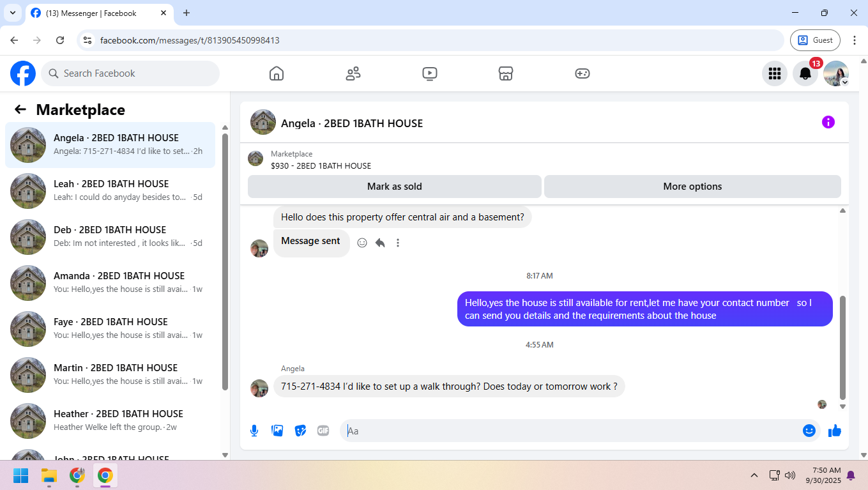This screenshot has width=868, height=490.
Task: Open the Facebook menu grid icon
Action: coord(775,73)
